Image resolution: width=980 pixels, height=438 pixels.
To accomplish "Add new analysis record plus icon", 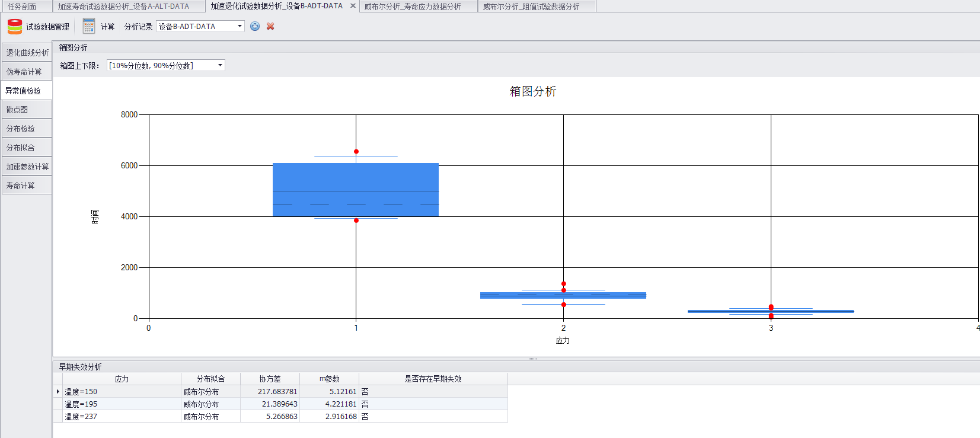I will click(x=255, y=26).
